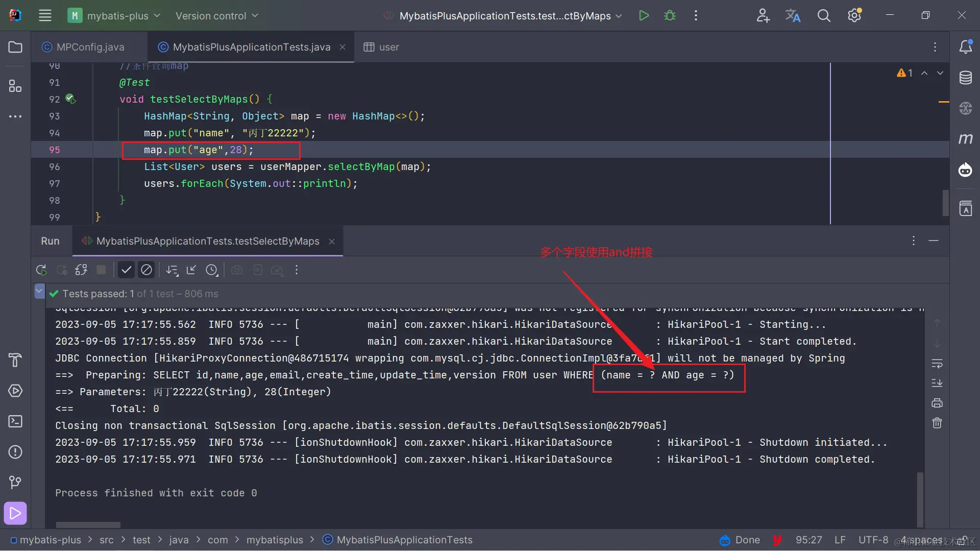Click the 95:27 caret position indicator

tap(808, 540)
